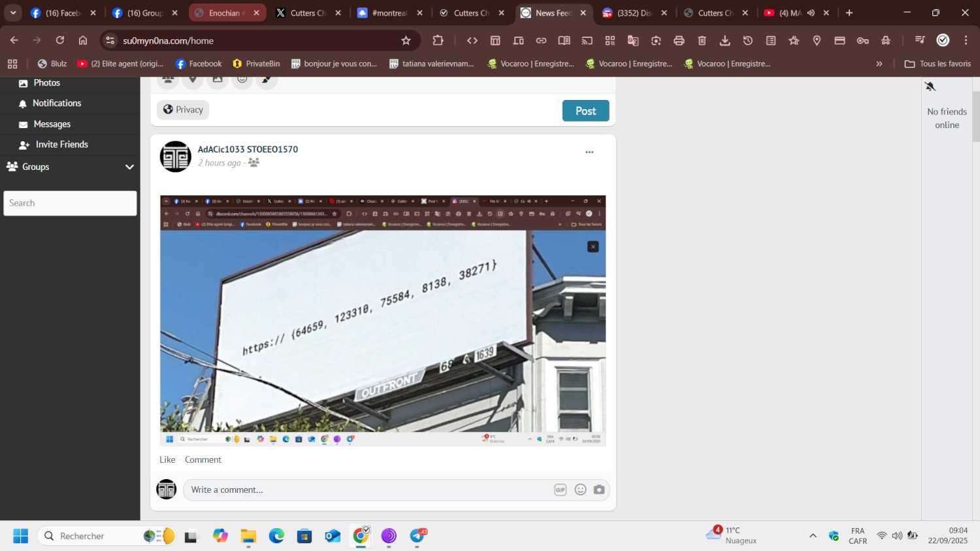Click the Write a comment field
This screenshot has height=551, width=980.
point(366,490)
